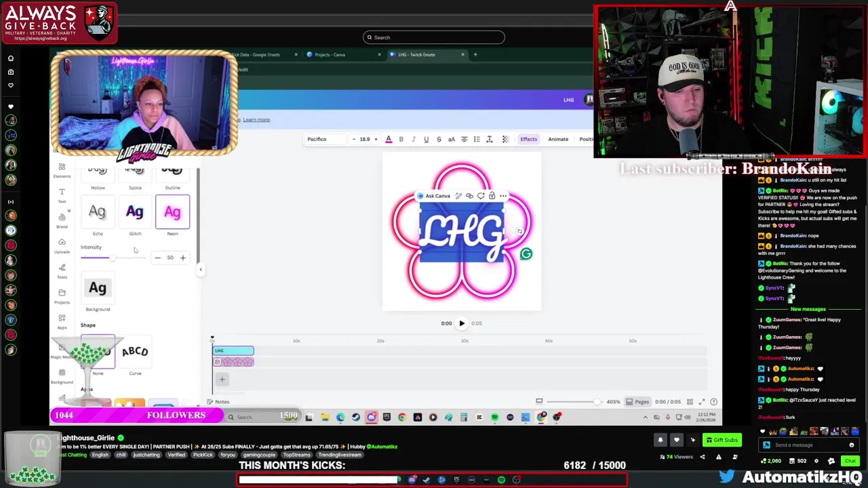The height and width of the screenshot is (488, 868).
Task: Open the emoji picker in chat input
Action: coord(851,445)
